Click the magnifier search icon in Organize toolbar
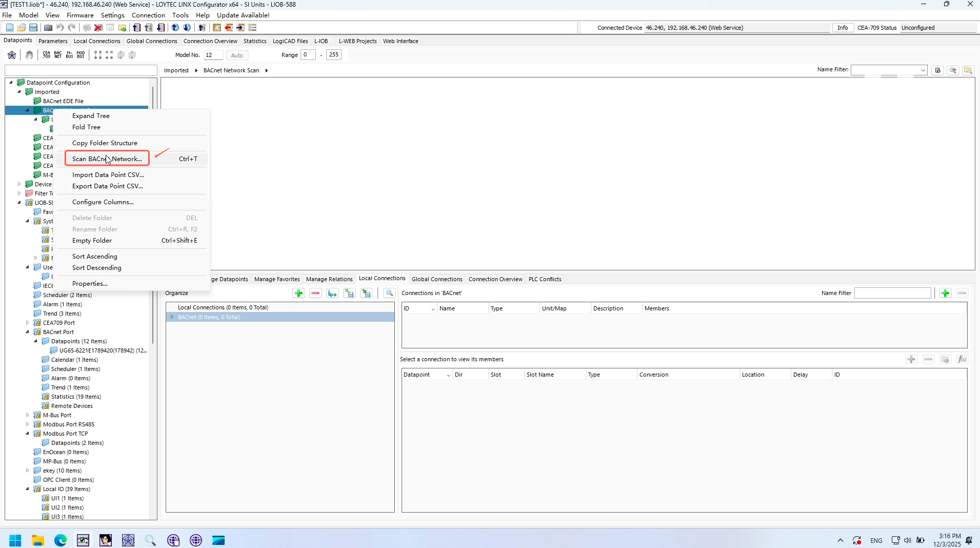Image resolution: width=980 pixels, height=548 pixels. click(389, 293)
